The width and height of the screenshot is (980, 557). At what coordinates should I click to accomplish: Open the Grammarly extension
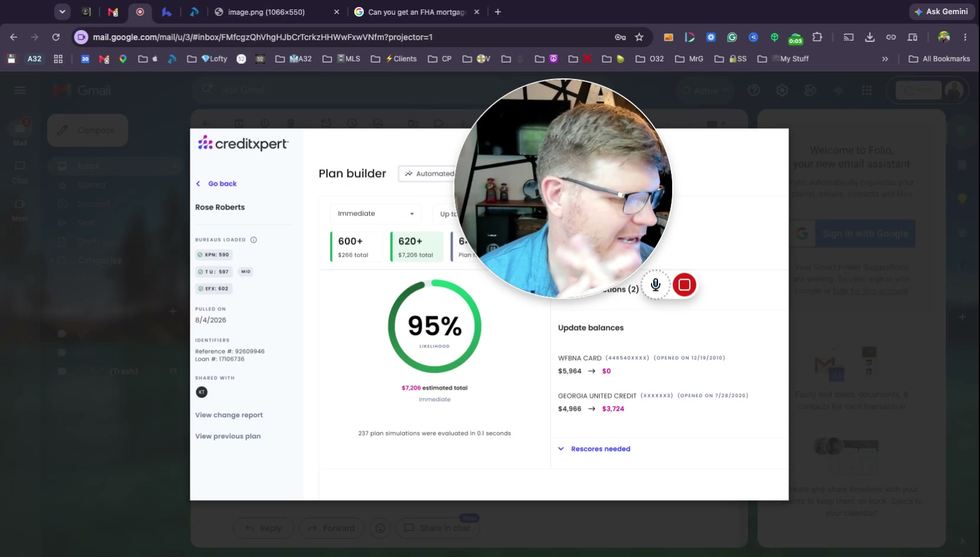[x=732, y=37]
